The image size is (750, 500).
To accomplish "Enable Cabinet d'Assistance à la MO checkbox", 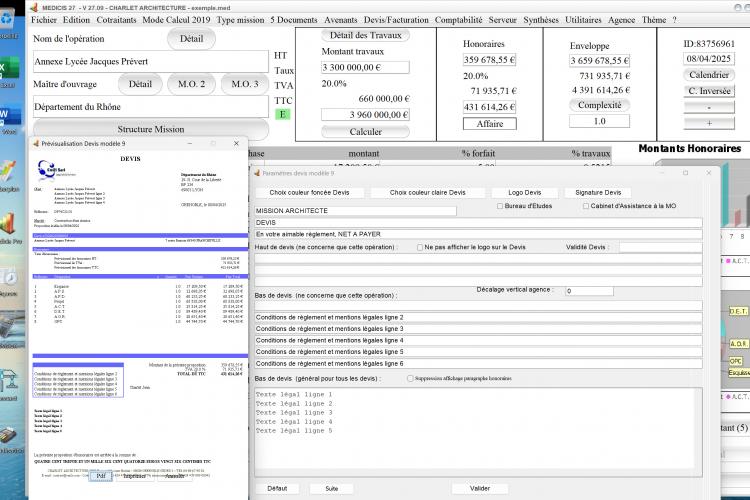I will pos(586,206).
